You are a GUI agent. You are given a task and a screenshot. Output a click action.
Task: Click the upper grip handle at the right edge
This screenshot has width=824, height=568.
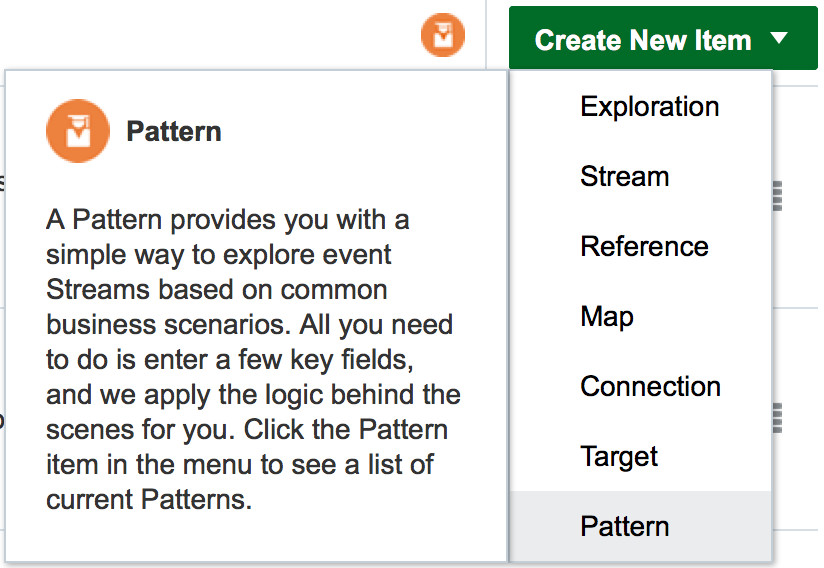(x=777, y=196)
